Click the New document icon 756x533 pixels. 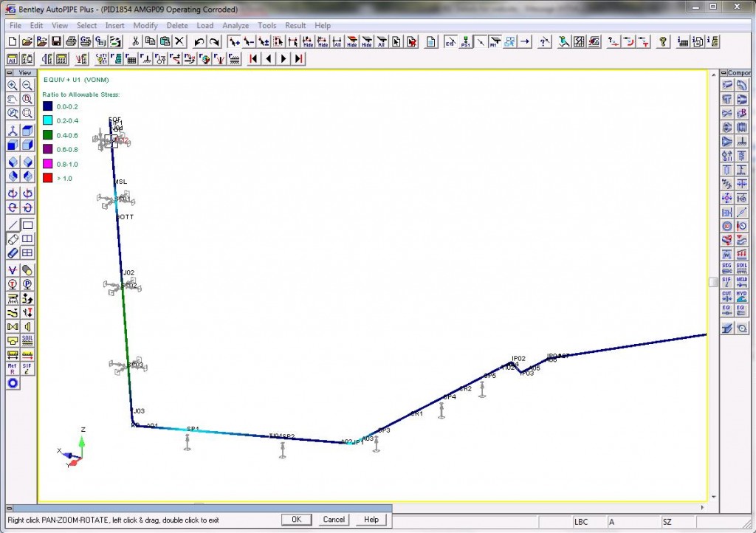point(12,42)
